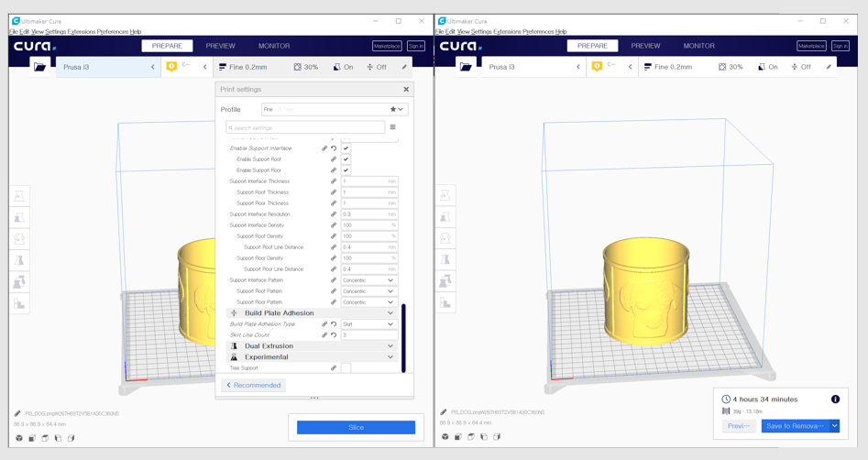Viewport: 868px width, 460px height.
Task: Toggle Enable Support Roof checkbox
Action: [x=346, y=159]
